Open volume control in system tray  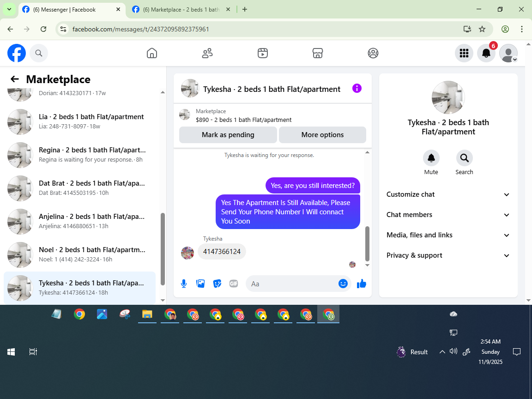coord(453,351)
